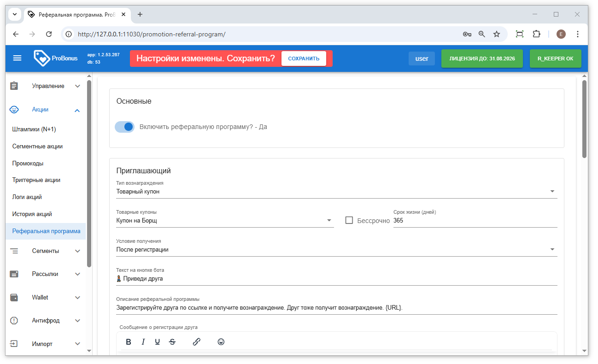Insert a link in message editor

(x=197, y=342)
